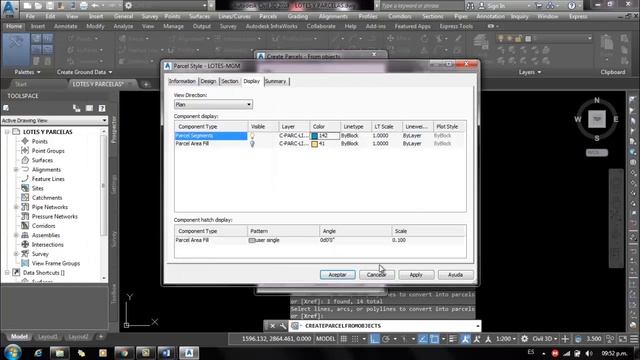Image resolution: width=640 pixels, height=360 pixels.
Task: Toggle polar tracking icon in status bar
Action: [x=386, y=339]
